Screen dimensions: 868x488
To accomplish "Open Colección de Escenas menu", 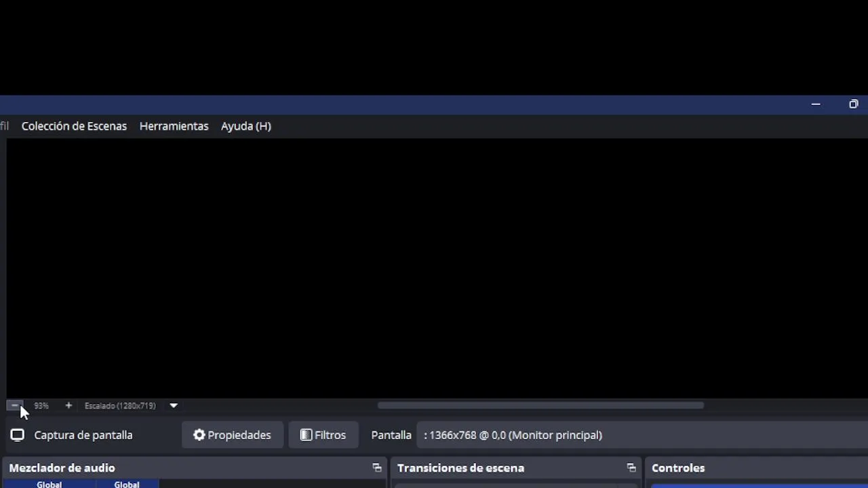I will tap(74, 126).
